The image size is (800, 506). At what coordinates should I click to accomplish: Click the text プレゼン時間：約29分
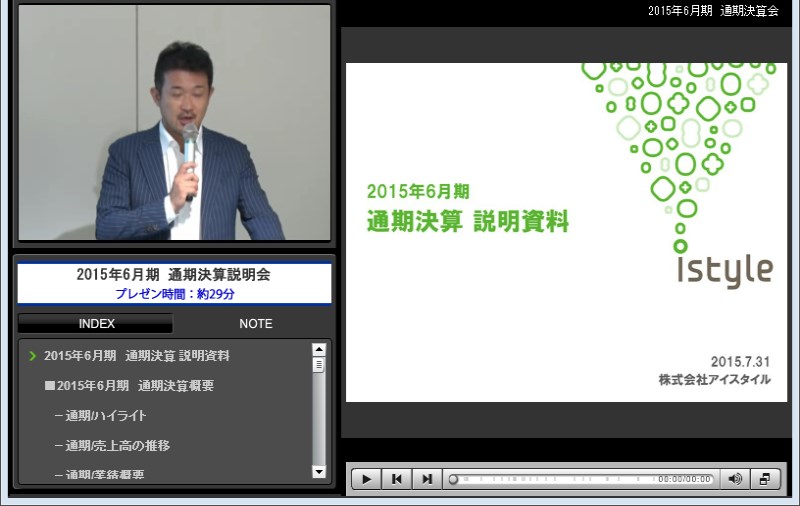click(174, 294)
